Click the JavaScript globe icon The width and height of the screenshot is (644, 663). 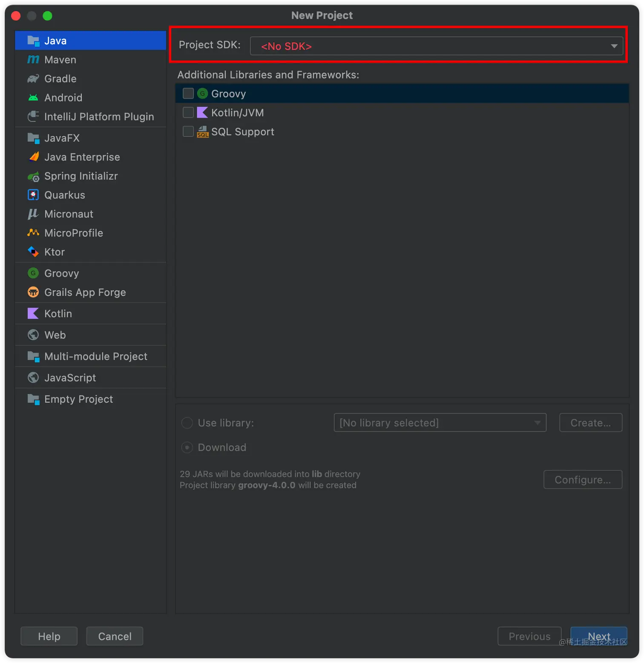coord(33,378)
